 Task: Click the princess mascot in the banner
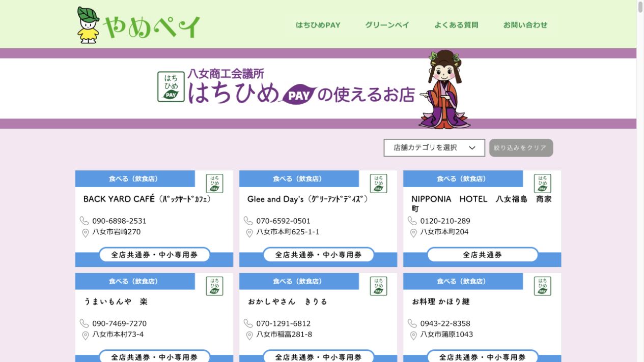click(444, 89)
